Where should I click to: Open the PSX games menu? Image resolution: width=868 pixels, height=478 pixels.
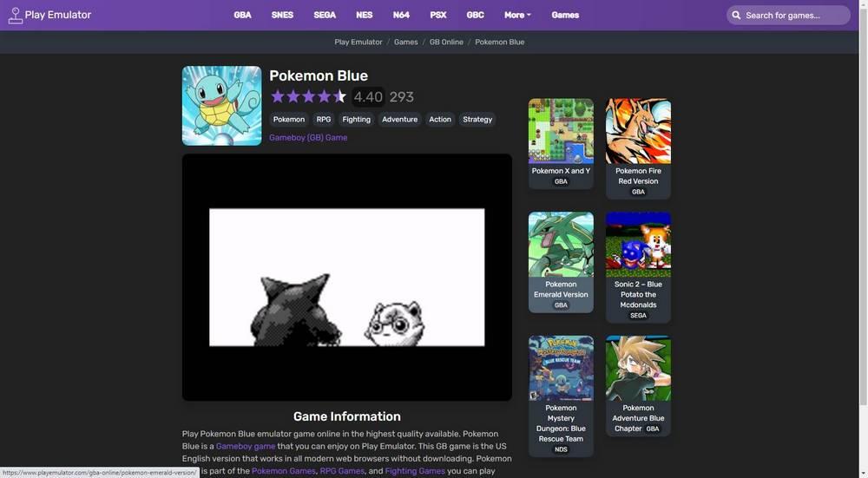(x=437, y=15)
